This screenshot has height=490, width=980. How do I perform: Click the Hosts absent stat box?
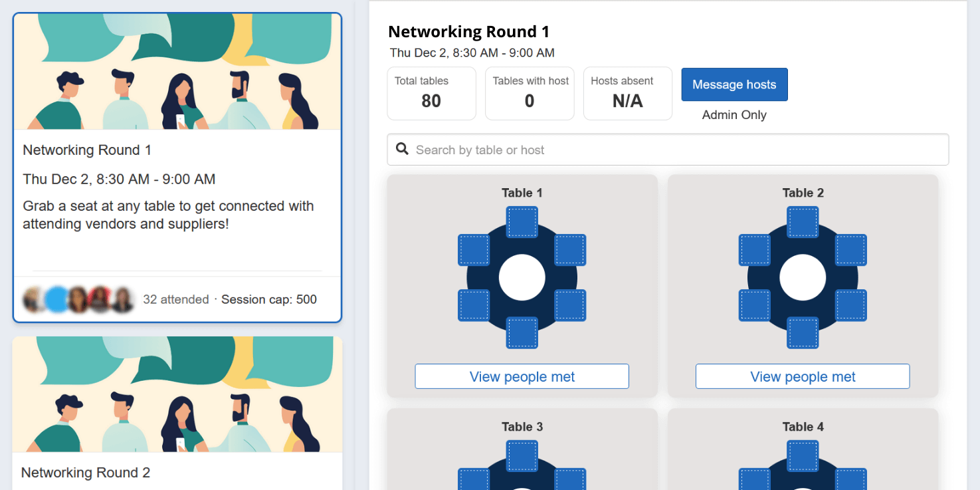(x=627, y=93)
